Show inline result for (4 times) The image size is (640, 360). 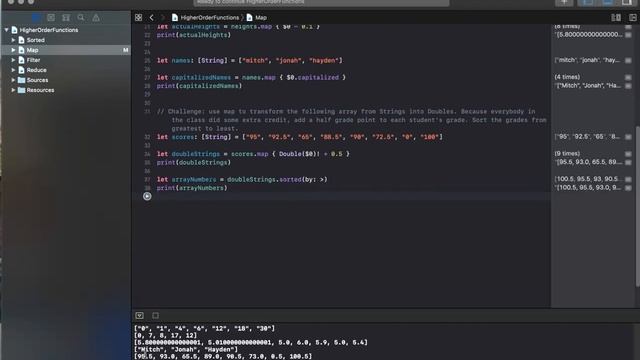628,77
